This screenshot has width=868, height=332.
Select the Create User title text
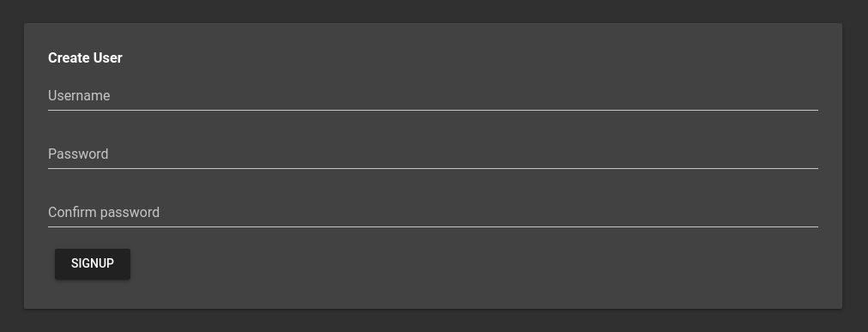pyautogui.click(x=85, y=58)
